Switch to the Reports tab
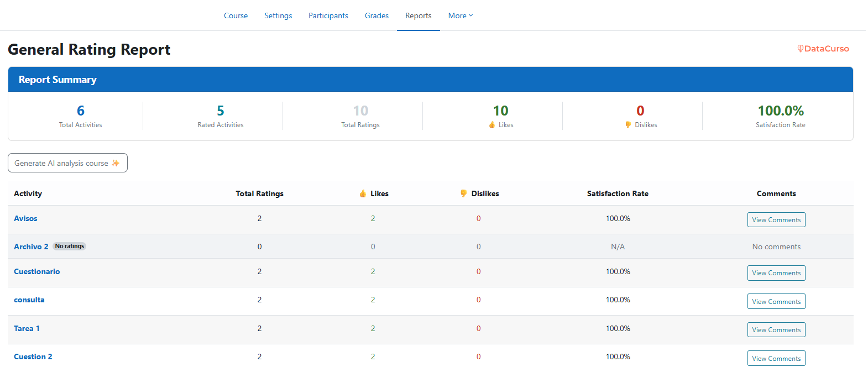Viewport: 868px width, 388px height. 418,15
